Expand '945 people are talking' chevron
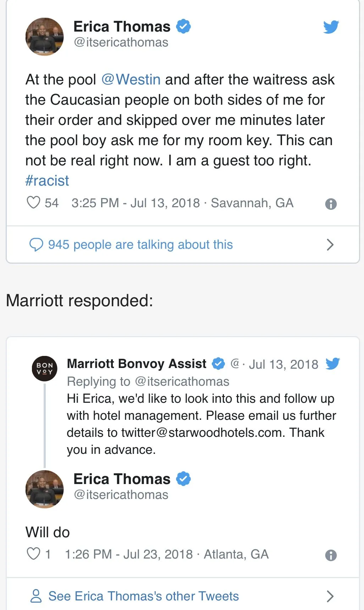The height and width of the screenshot is (610, 364). [x=330, y=244]
